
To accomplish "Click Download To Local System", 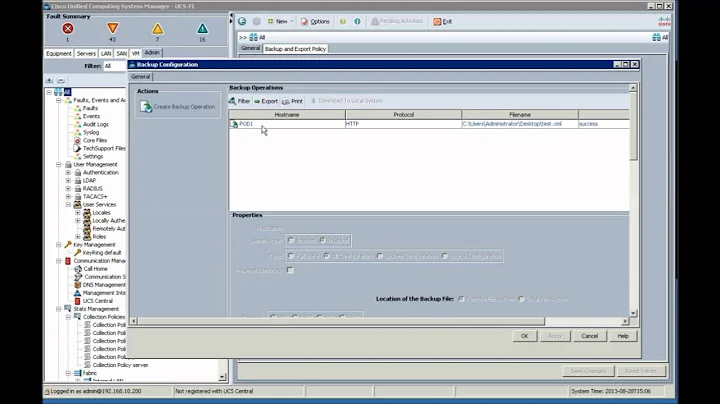I will 347,101.
